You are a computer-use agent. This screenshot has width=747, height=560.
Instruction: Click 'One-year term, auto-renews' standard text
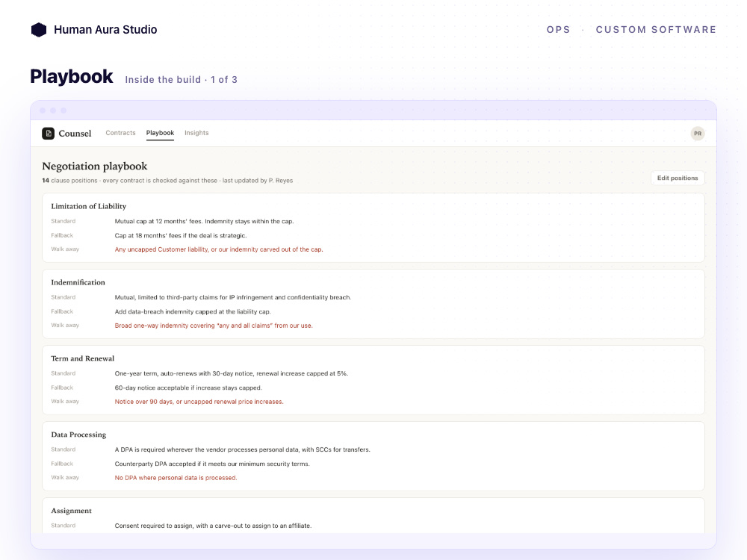231,373
